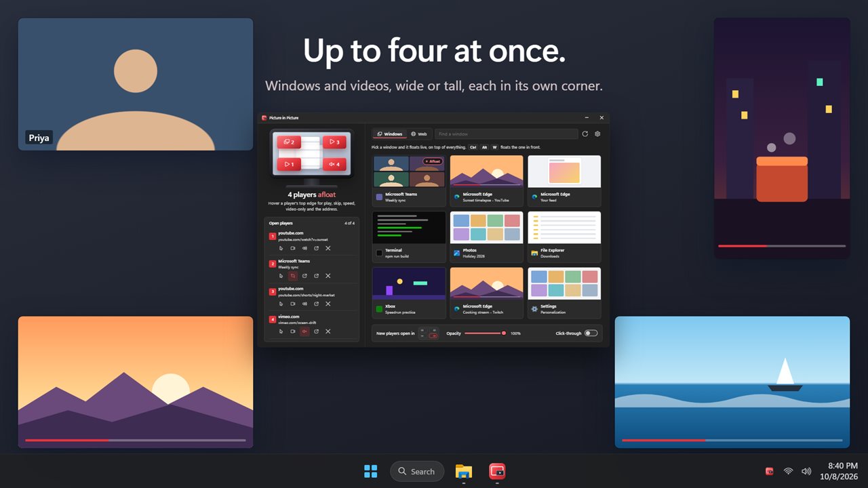
Task: Pick the File Explorer Downloads window
Action: coord(564,237)
